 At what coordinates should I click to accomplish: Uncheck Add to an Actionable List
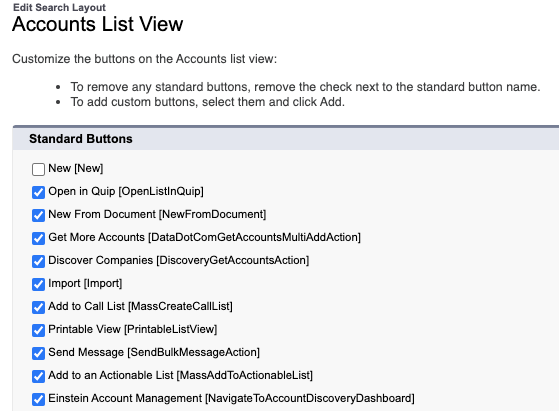click(38, 376)
